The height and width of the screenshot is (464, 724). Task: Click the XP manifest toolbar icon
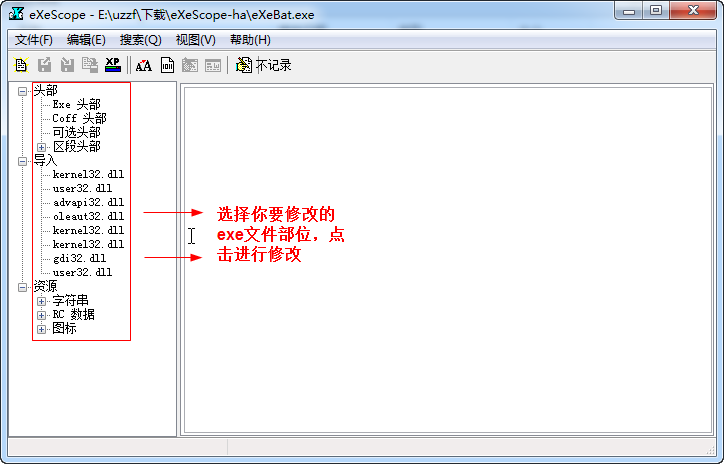click(x=113, y=65)
